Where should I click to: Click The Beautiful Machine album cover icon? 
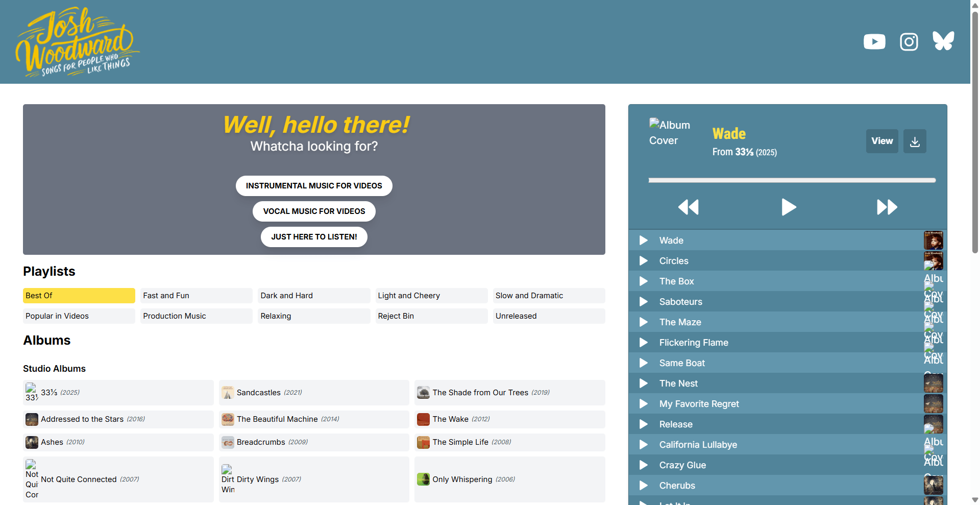click(x=228, y=419)
